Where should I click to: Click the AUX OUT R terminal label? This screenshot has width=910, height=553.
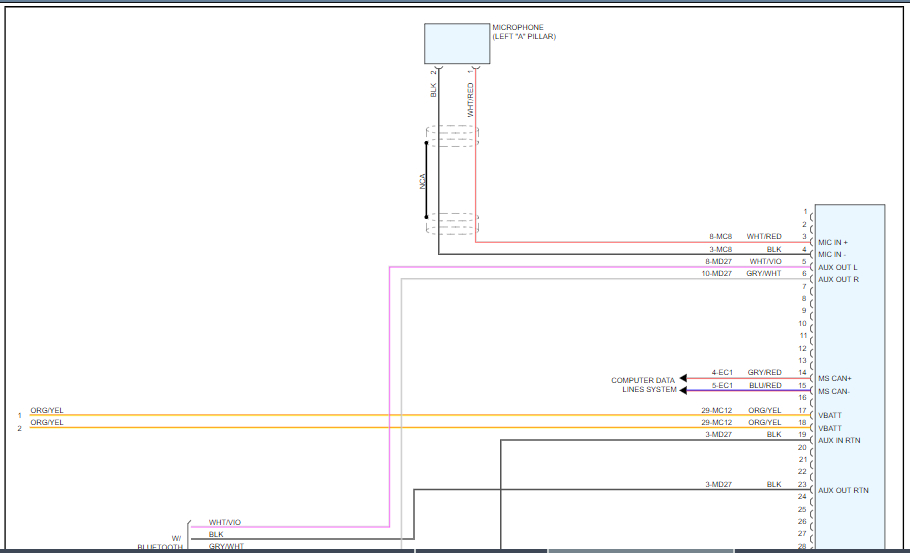[x=837, y=279]
